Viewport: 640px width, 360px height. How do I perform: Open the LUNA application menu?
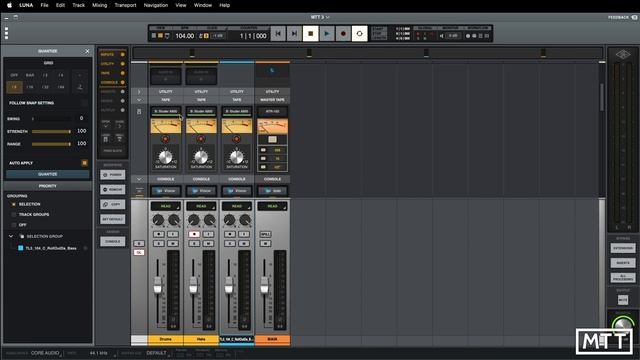pyautogui.click(x=26, y=5)
